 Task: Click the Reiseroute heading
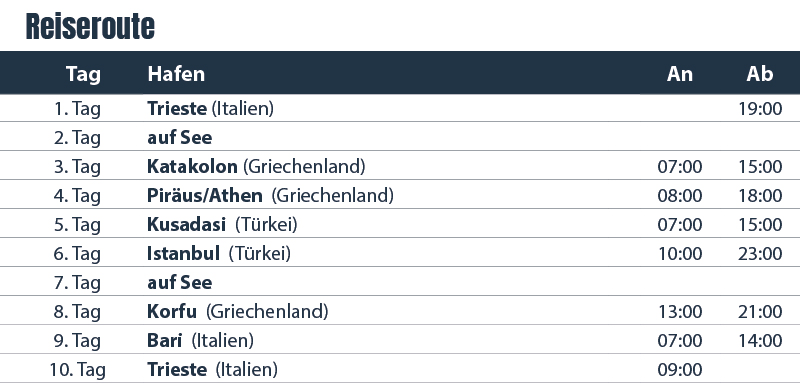pyautogui.click(x=90, y=27)
